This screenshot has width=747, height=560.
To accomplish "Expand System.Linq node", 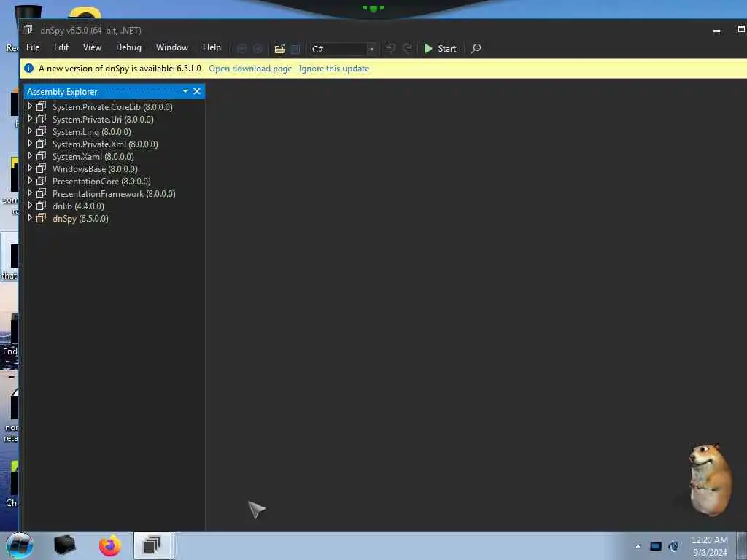I will [30, 131].
